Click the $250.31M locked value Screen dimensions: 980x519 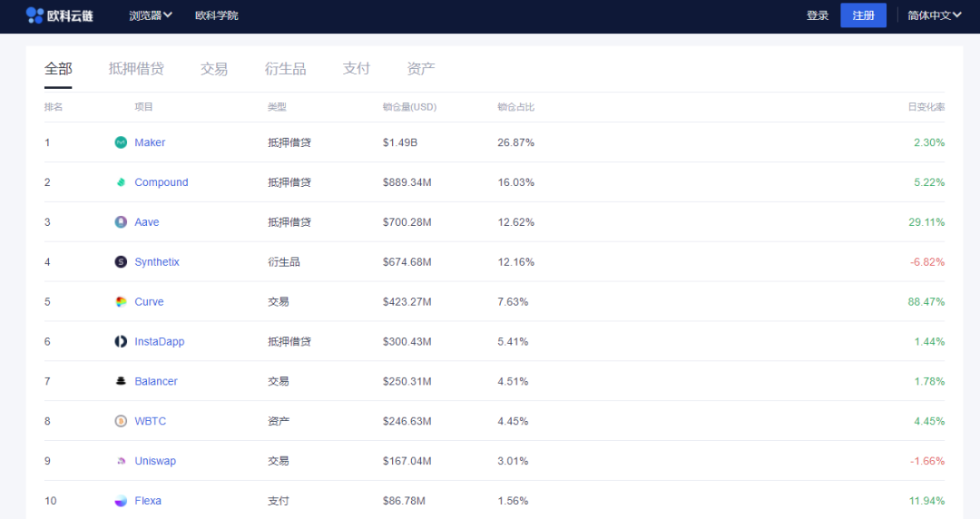(407, 381)
